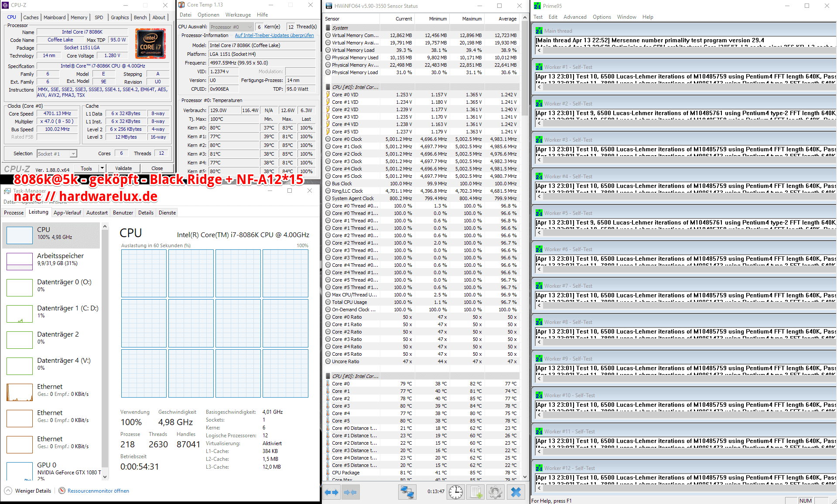The height and width of the screenshot is (504, 837).
Task: Open the Memory tab in CPU-Z
Action: pyautogui.click(x=79, y=17)
